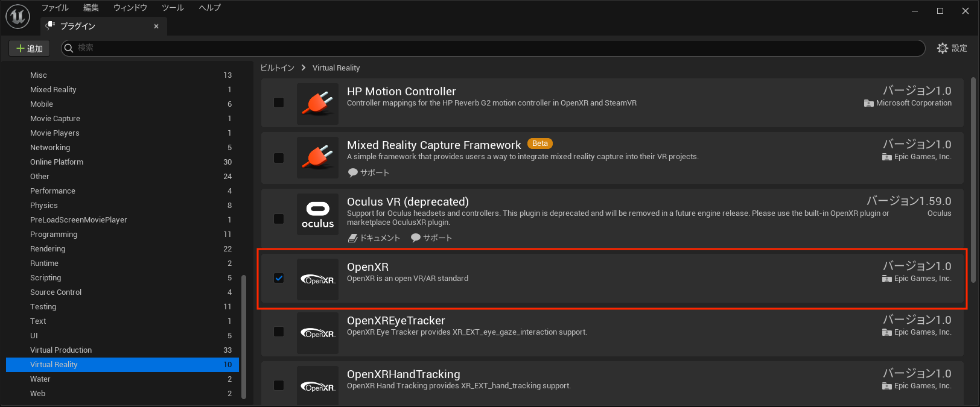The height and width of the screenshot is (407, 980).
Task: Click the plugin search field
Action: click(x=493, y=48)
